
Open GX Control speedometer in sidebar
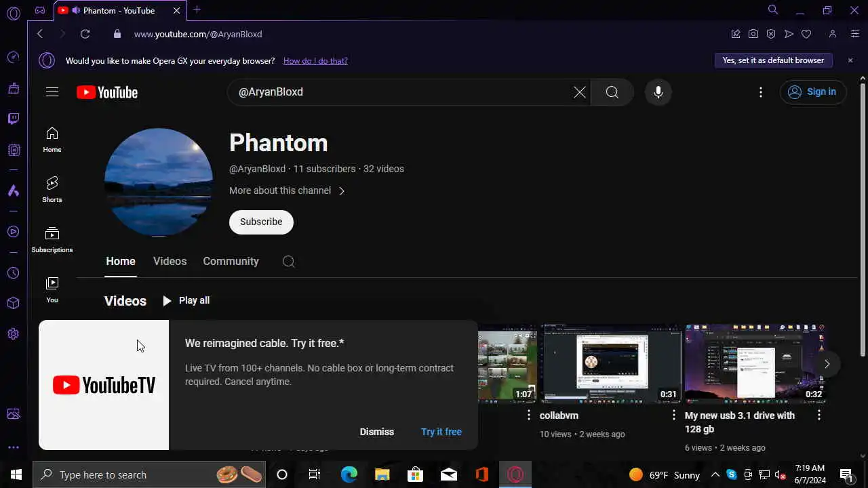(x=13, y=58)
